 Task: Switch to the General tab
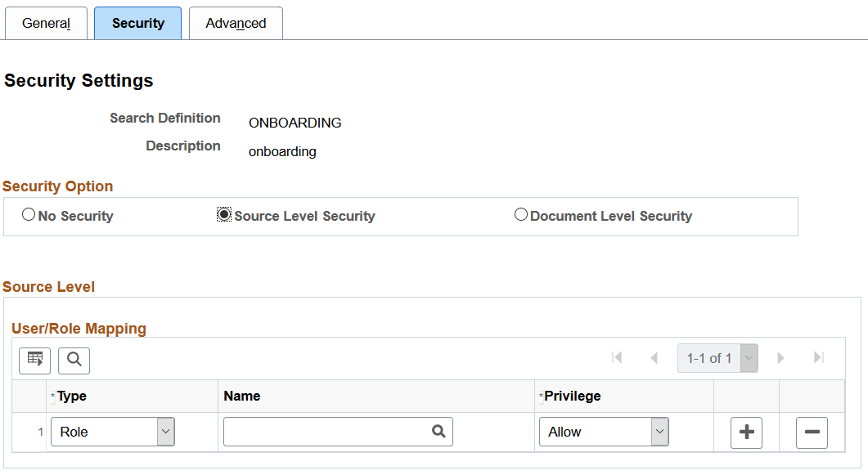[x=46, y=23]
